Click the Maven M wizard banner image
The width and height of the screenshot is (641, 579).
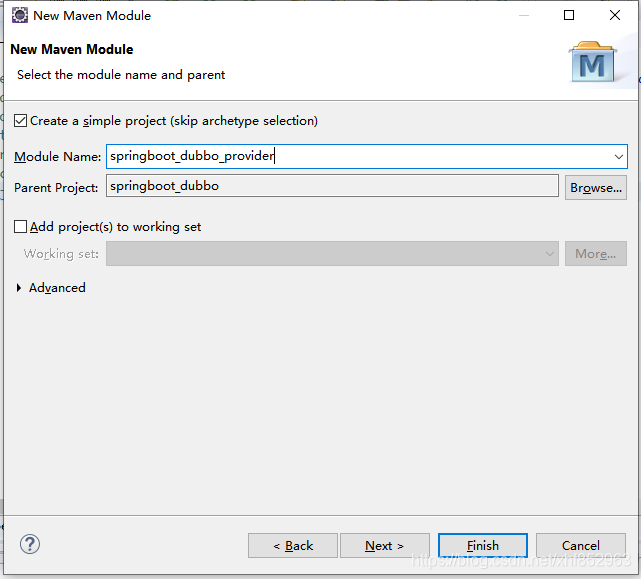coord(593,62)
